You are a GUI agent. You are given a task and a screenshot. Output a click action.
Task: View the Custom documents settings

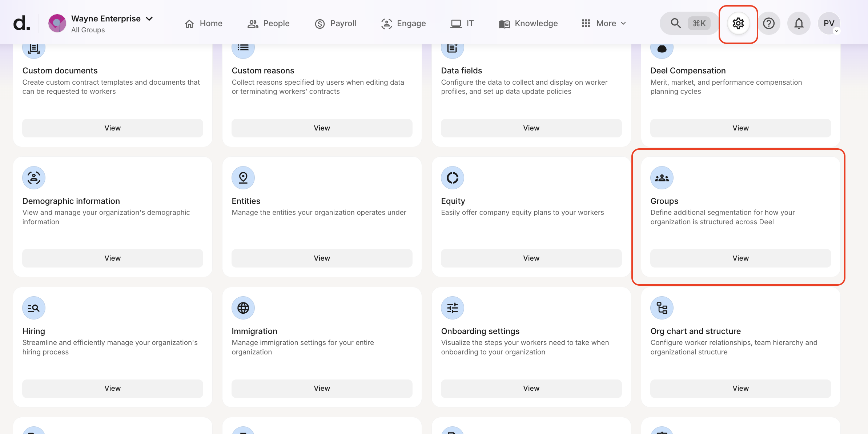point(113,128)
